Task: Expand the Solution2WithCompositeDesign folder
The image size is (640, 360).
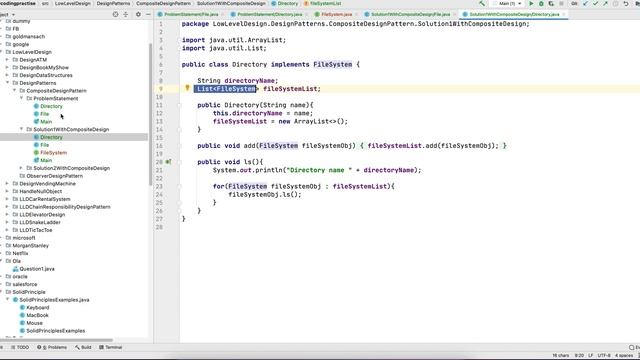Action: click(21, 168)
